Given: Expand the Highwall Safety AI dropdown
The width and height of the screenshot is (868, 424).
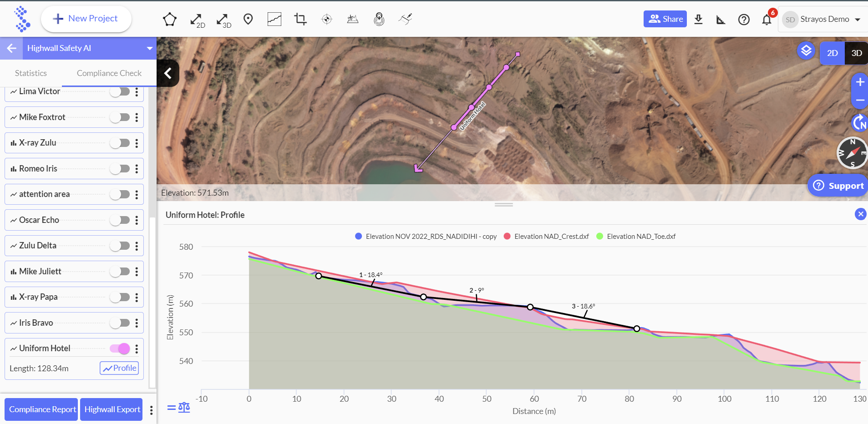Looking at the screenshot, I should pos(149,48).
